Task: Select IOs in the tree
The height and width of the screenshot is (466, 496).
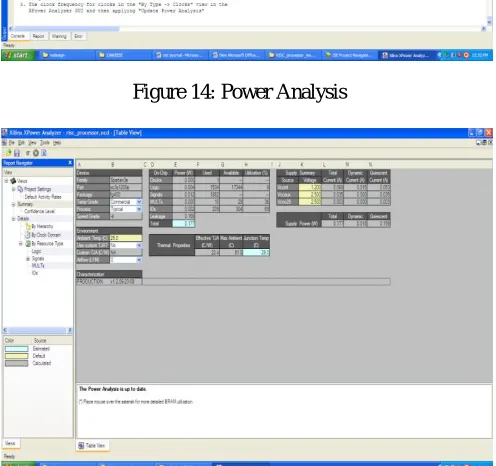Action: 35,273
